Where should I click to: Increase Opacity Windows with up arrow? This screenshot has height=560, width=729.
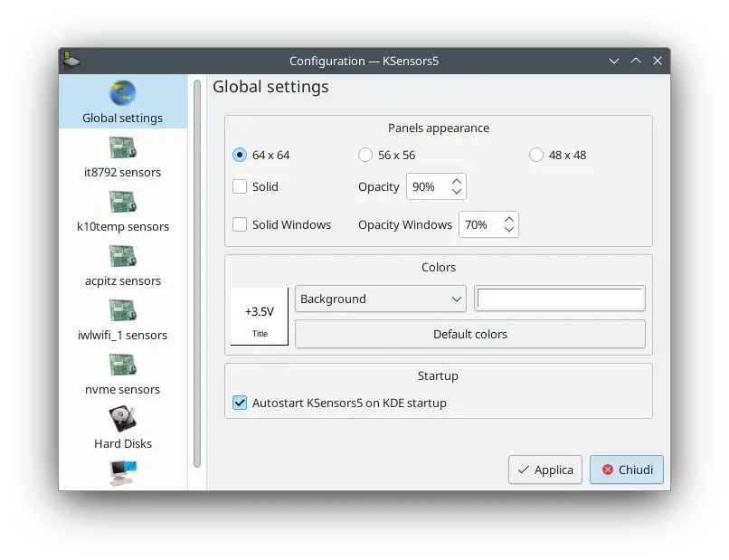click(x=509, y=220)
